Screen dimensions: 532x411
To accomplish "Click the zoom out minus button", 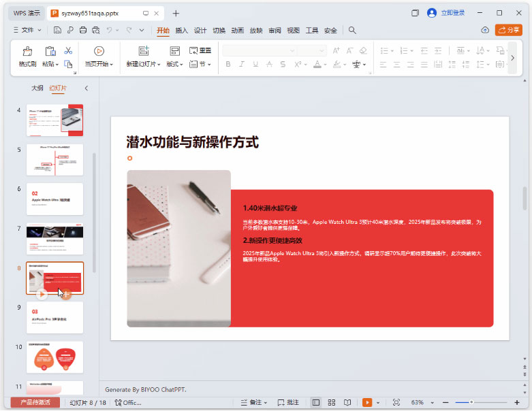I will [445, 403].
